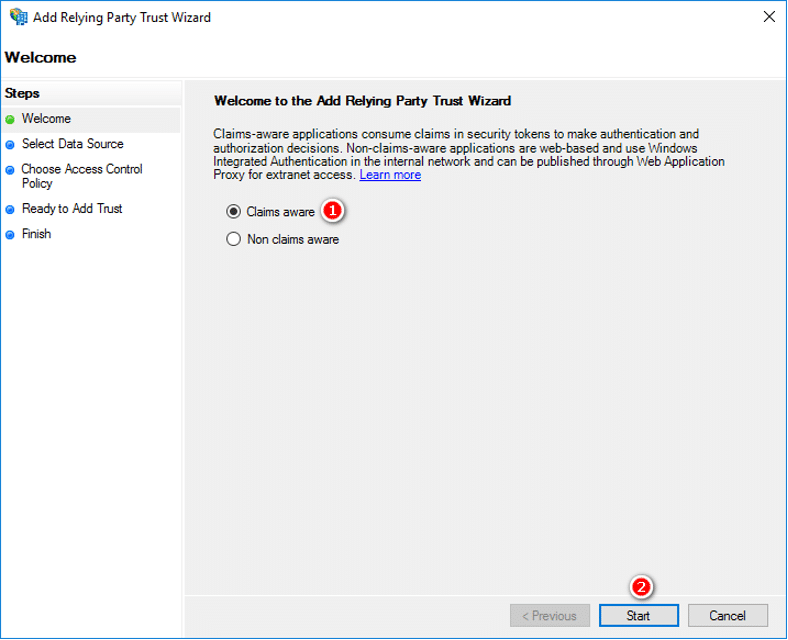Click the red number 1 annotation marker
The height and width of the screenshot is (640, 788).
[x=334, y=211]
